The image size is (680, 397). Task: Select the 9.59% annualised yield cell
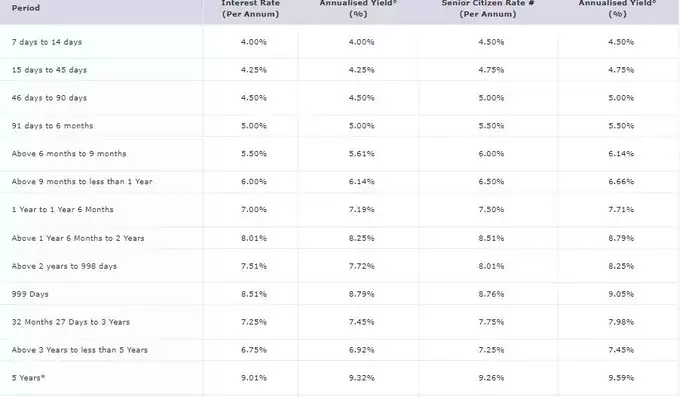coord(621,378)
